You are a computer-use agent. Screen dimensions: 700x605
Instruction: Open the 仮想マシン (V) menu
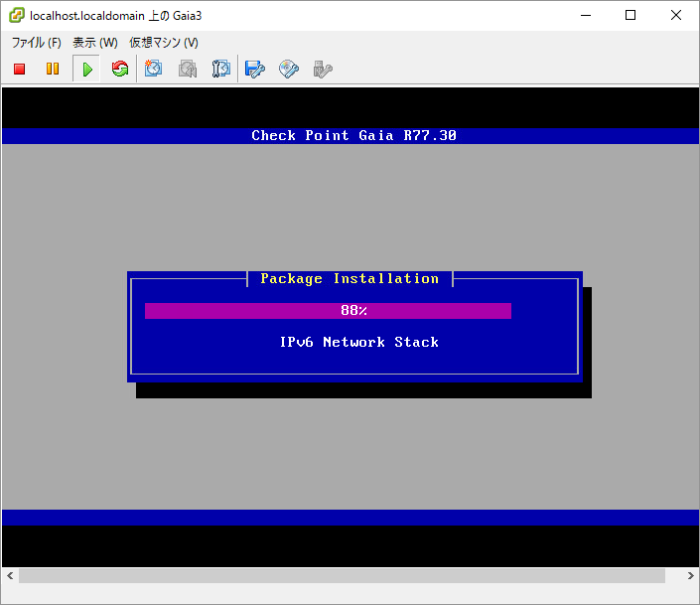click(x=164, y=43)
